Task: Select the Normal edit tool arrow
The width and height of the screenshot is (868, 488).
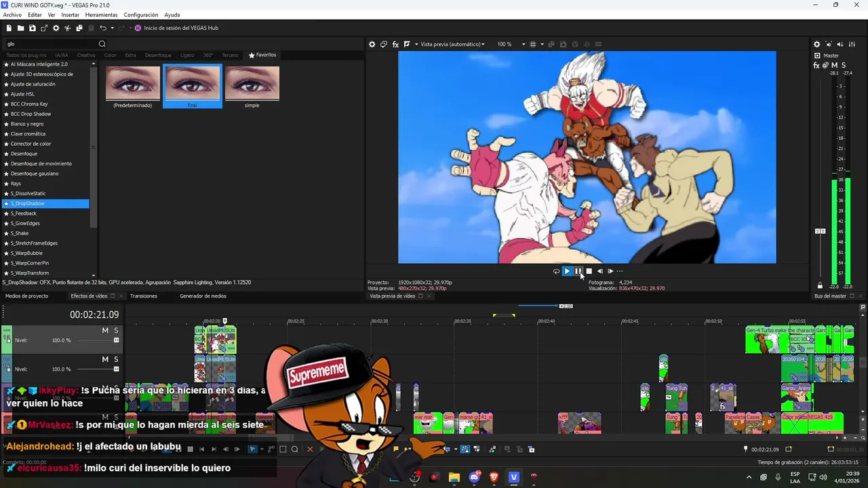Action: (x=252, y=449)
